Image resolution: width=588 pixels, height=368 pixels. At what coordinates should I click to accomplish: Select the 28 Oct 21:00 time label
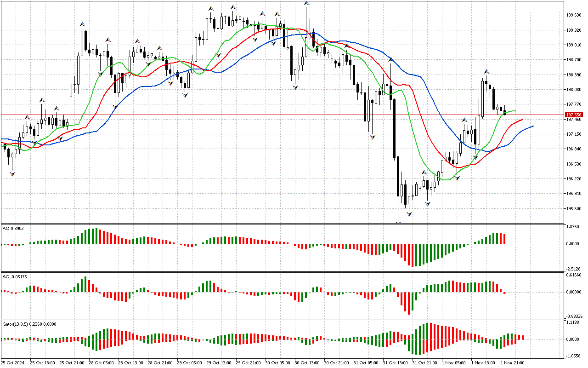pos(160,363)
